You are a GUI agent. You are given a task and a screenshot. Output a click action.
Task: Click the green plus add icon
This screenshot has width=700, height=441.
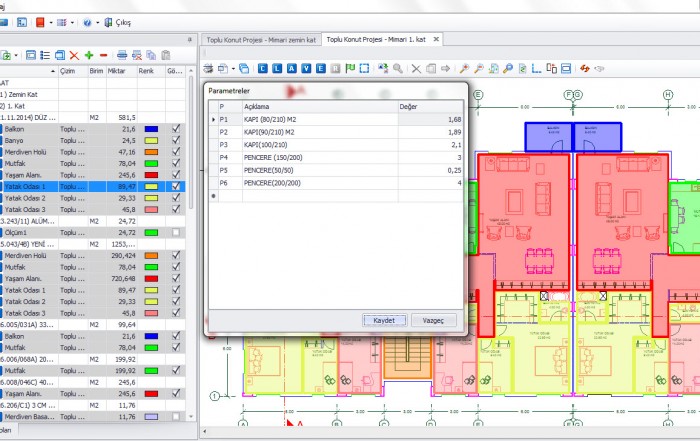pyautogui.click(x=89, y=55)
